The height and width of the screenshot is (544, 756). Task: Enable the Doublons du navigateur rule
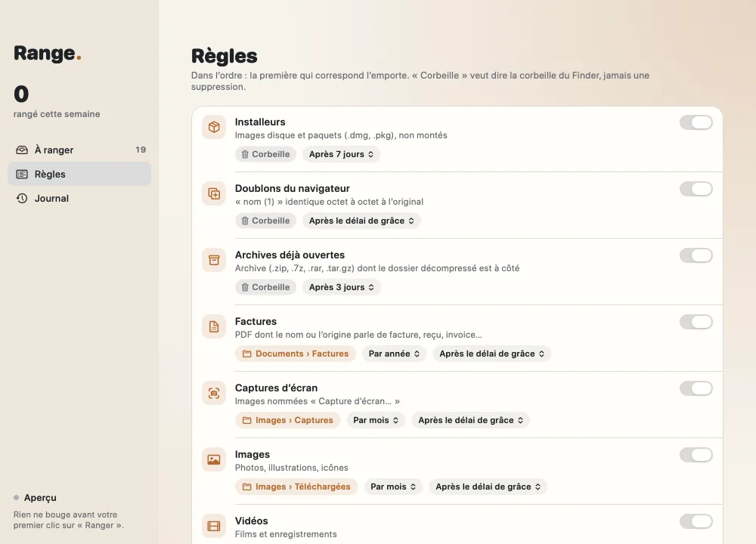tap(696, 189)
